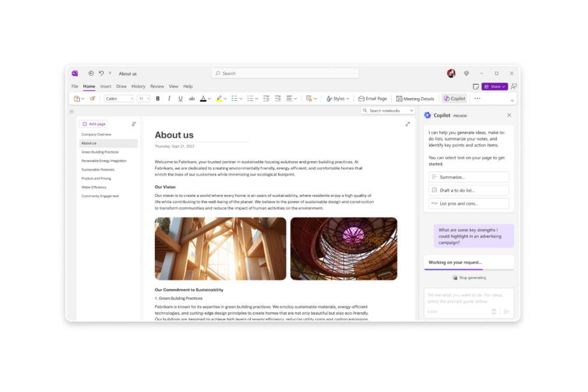Open the Help tab

point(188,86)
